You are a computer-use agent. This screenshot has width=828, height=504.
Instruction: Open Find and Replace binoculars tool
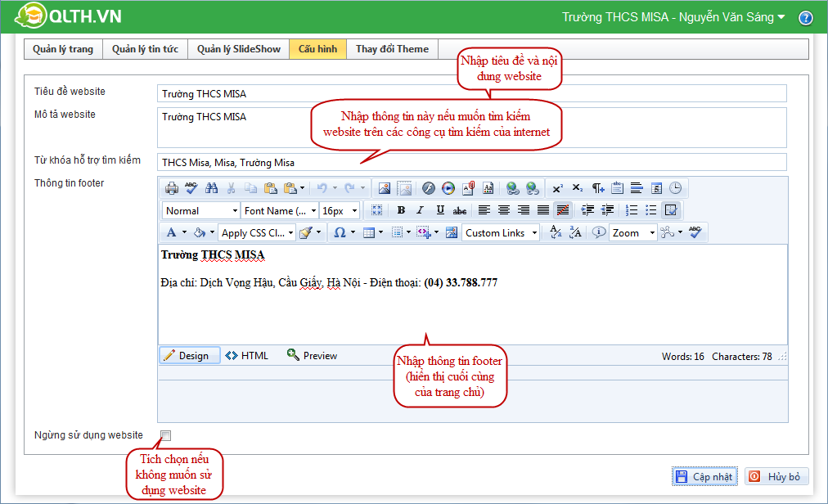click(211, 188)
